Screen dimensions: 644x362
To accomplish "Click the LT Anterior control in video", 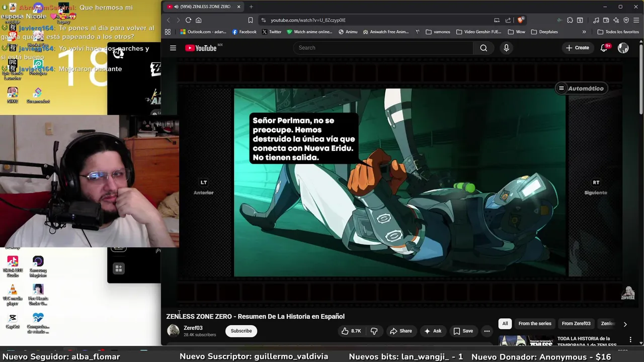I will click(x=204, y=187).
